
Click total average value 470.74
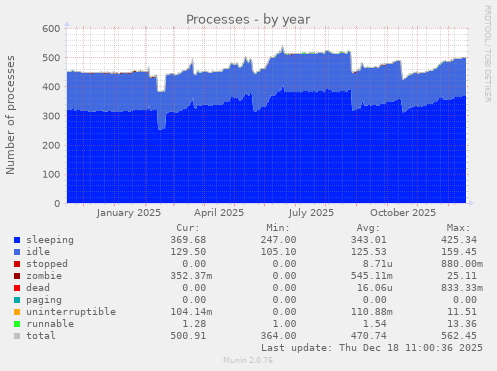coord(369,336)
